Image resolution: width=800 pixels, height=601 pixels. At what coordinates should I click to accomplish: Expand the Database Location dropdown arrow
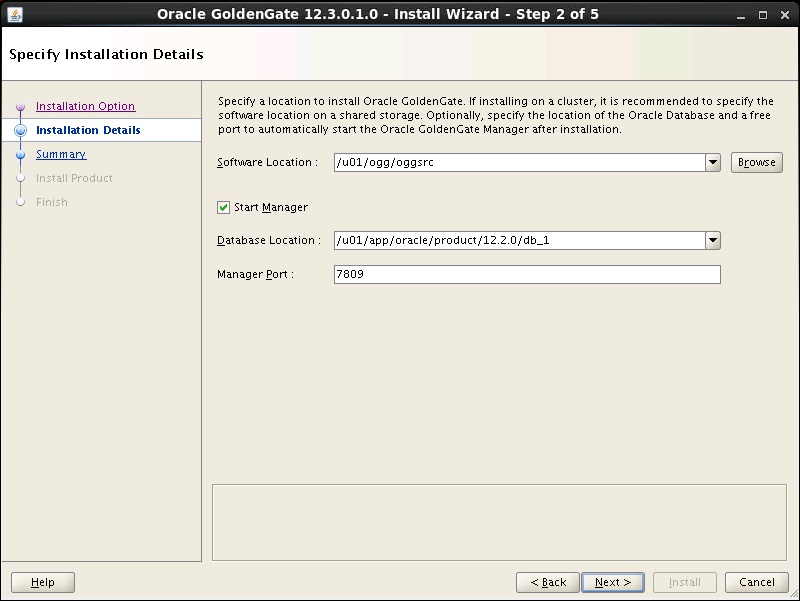pos(713,240)
